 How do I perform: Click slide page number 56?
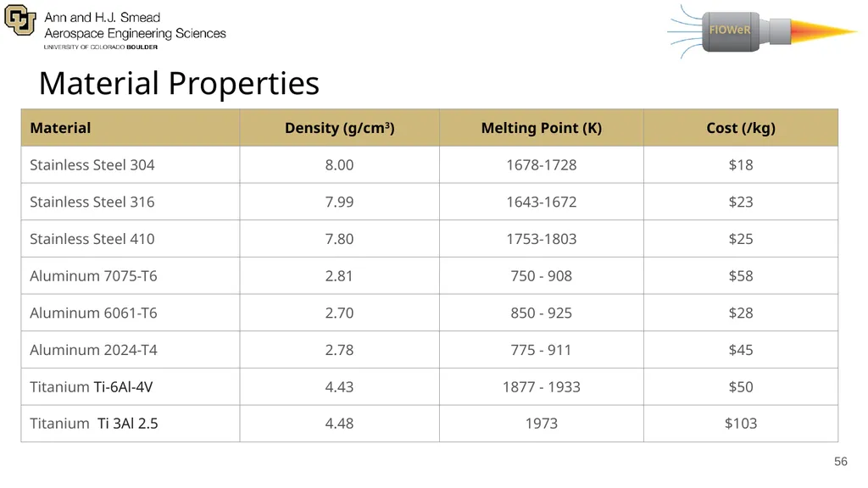tap(840, 462)
